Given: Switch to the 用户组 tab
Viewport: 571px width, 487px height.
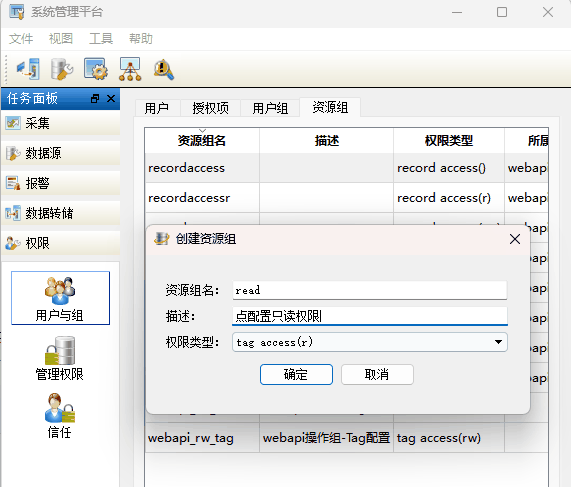Looking at the screenshot, I should (x=270, y=108).
